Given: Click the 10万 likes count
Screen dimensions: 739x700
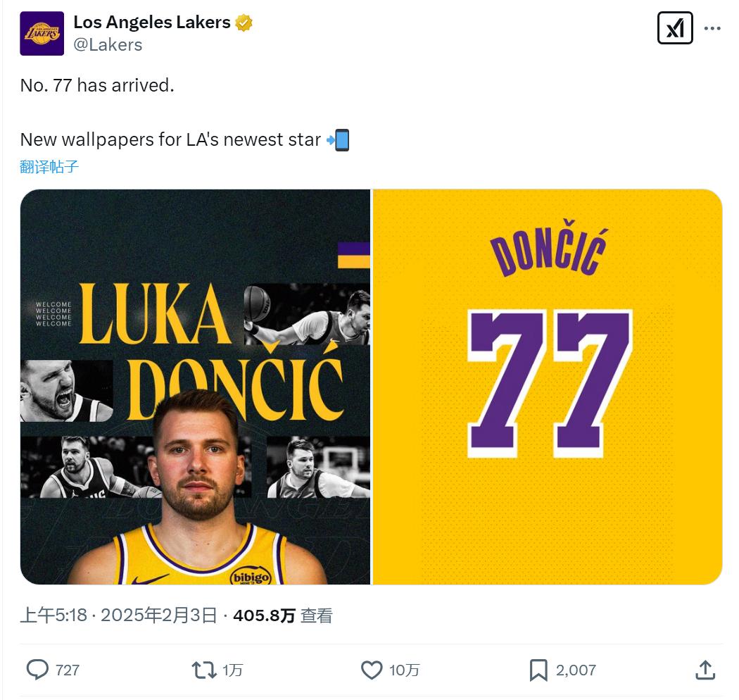Looking at the screenshot, I should [404, 670].
